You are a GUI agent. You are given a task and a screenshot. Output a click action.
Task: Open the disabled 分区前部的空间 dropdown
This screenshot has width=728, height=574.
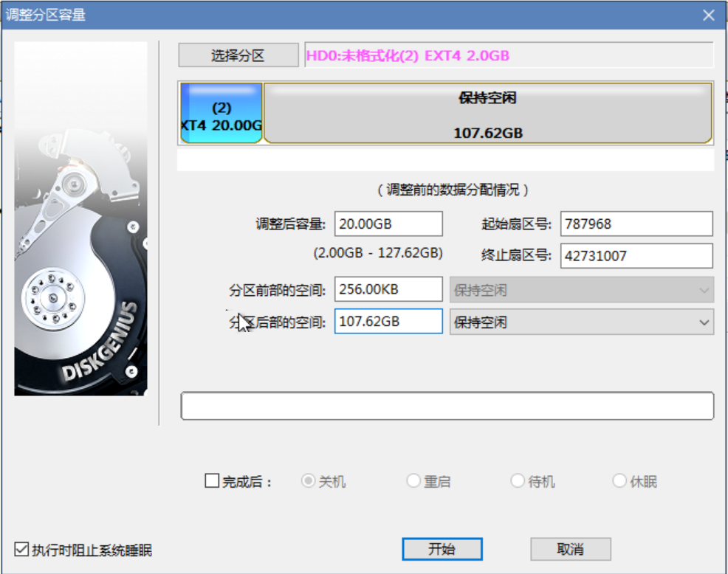(x=581, y=290)
